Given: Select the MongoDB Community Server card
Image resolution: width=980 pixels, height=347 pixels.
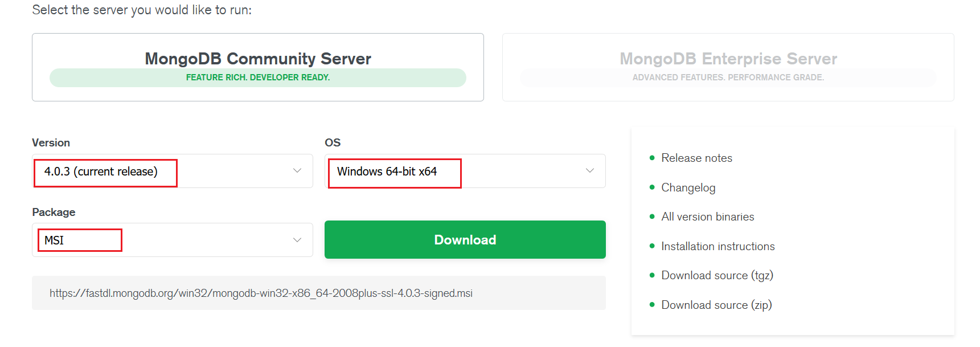Looking at the screenshot, I should coord(257,58).
